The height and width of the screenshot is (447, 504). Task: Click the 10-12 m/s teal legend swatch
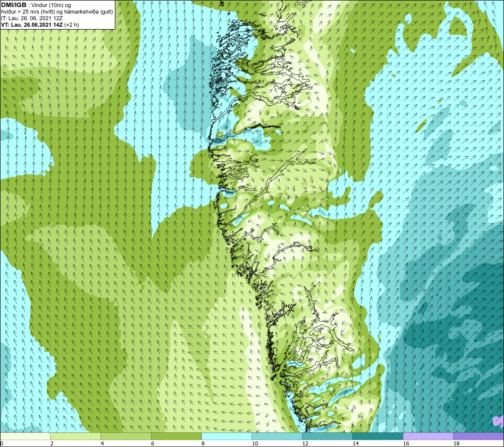(277, 436)
